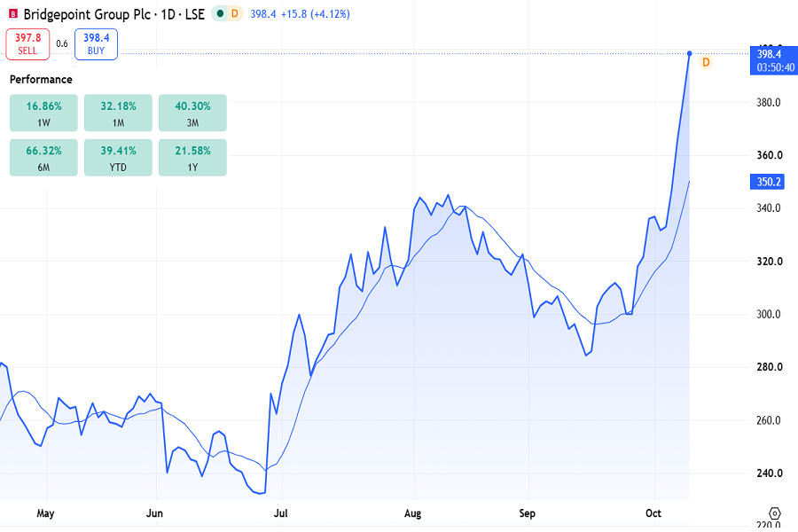This screenshot has height=532, width=798.
Task: Open chart settings hexagon icon
Action: (x=774, y=513)
